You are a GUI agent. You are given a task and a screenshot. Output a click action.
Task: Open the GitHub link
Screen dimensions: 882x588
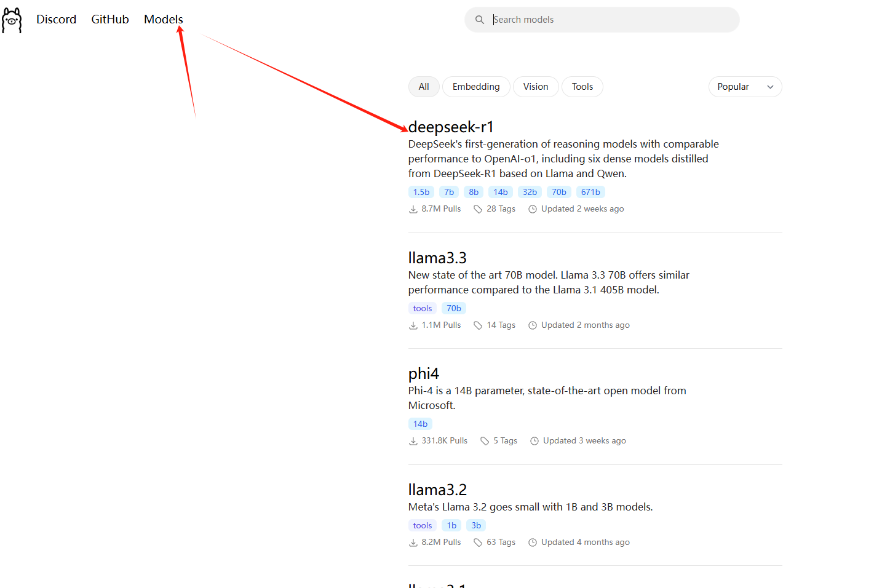[110, 19]
